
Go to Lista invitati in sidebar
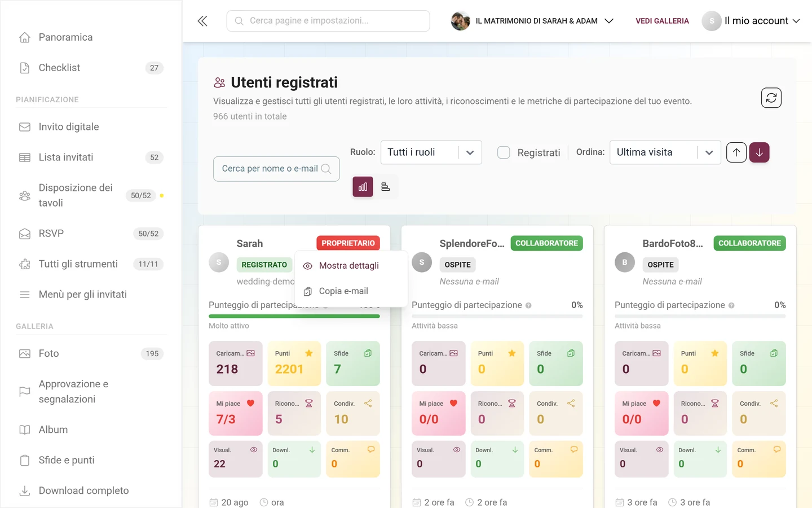pos(91,157)
